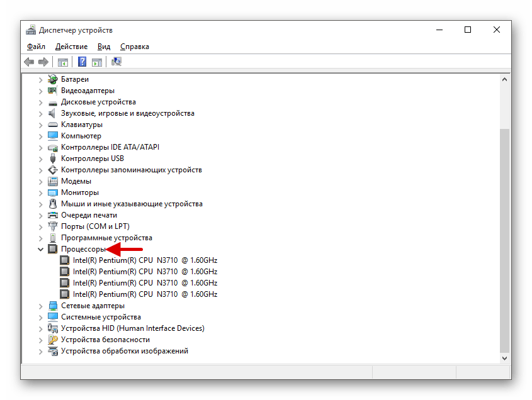This screenshot has width=532, height=400.
Task: Click the Батареи battery icon
Action: click(x=54, y=79)
